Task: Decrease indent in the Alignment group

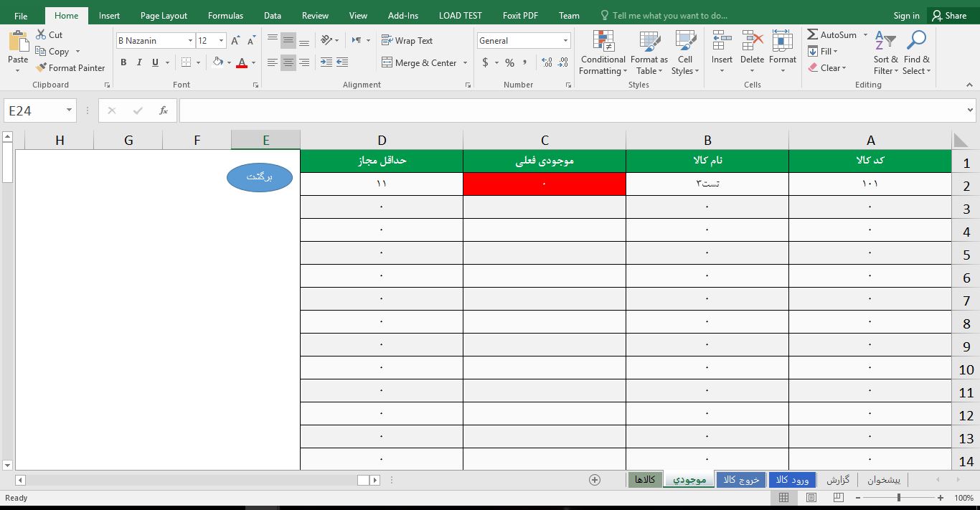Action: [326, 62]
